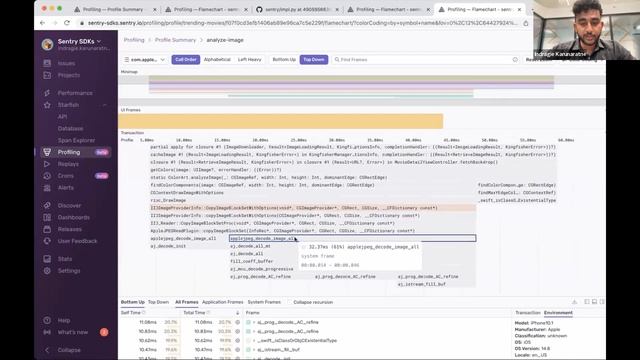Viewport: 640px width, 360px height.
Task: Open API under Starfish
Action: [x=62, y=117]
